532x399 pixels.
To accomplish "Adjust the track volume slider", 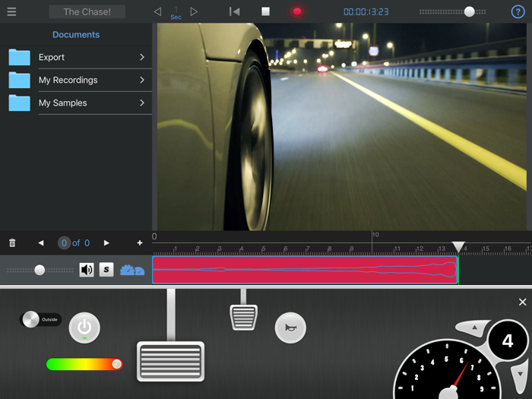I will point(40,270).
